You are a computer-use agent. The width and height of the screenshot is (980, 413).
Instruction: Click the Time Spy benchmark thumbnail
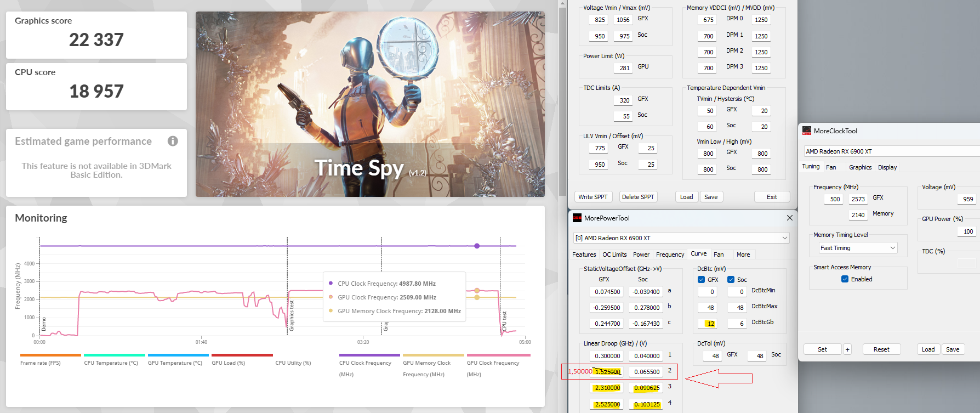click(x=370, y=104)
